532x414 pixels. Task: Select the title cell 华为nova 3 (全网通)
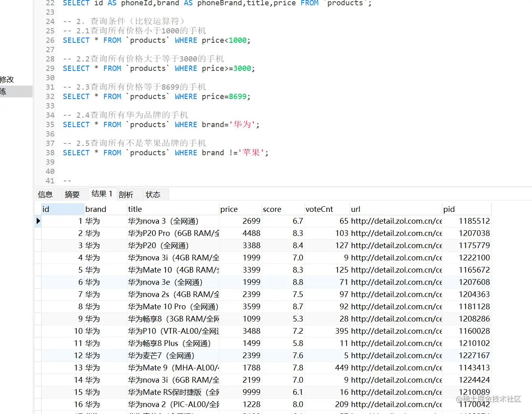click(173, 221)
